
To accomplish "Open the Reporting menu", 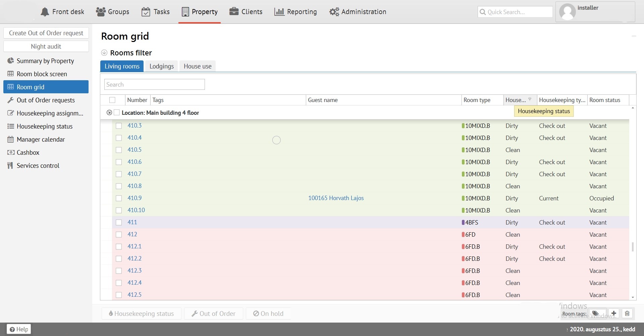I will (x=296, y=12).
